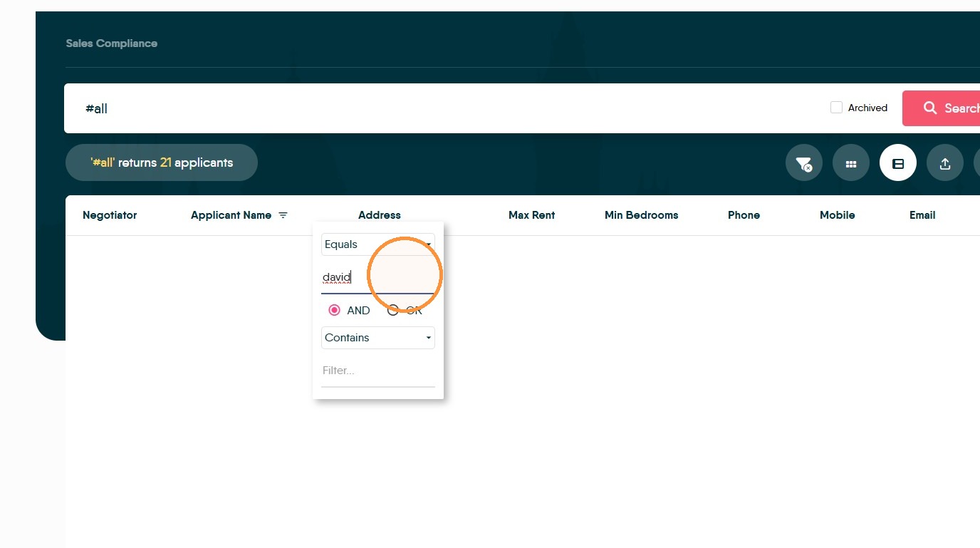980x548 pixels.
Task: Open the Equals condition dropdown
Action: click(377, 244)
